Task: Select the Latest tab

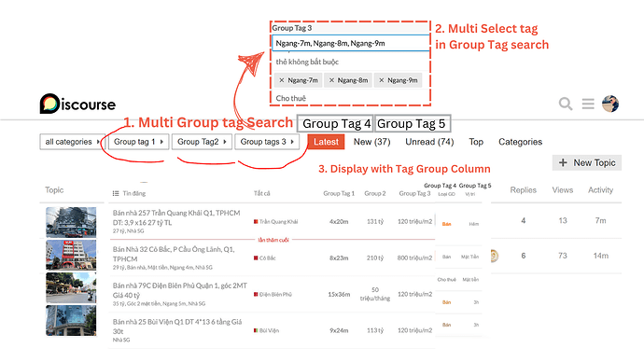Action: pyautogui.click(x=326, y=142)
